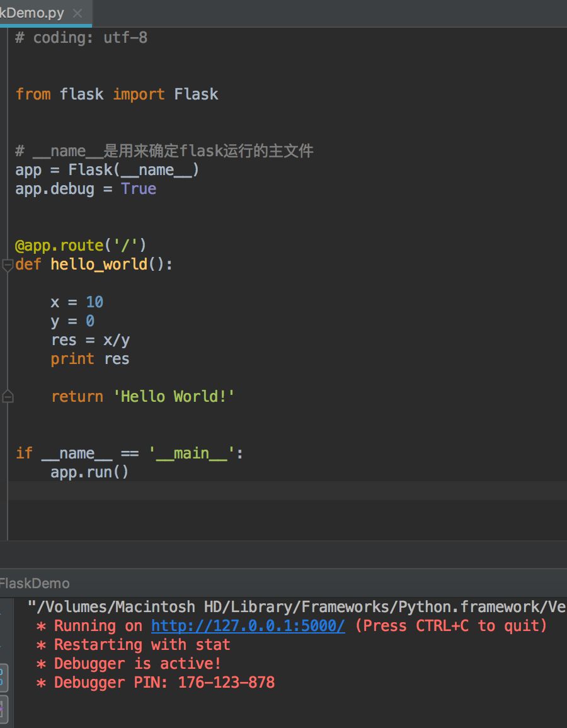Collapse the hello_world function fold marker
This screenshot has height=728, width=567.
click(x=8, y=265)
